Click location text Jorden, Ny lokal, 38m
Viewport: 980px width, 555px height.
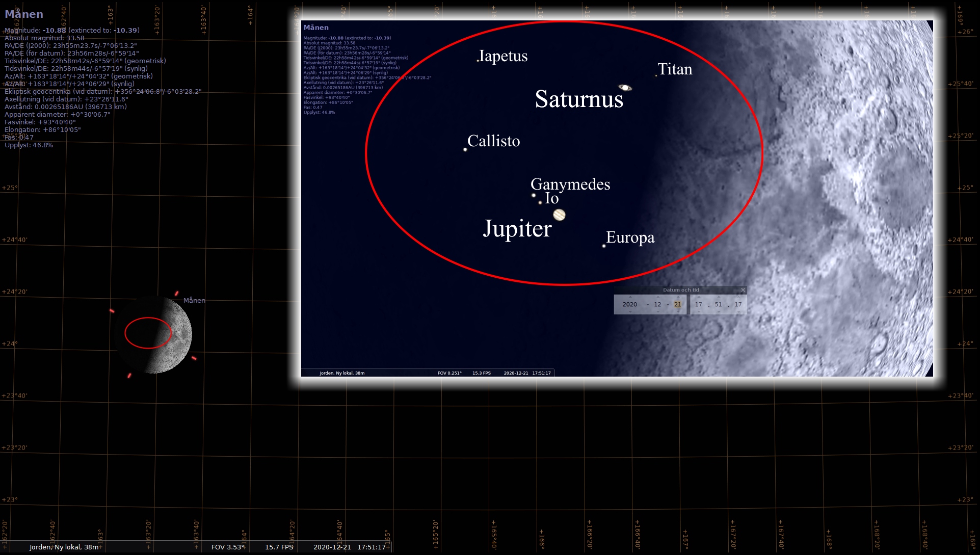coord(64,547)
